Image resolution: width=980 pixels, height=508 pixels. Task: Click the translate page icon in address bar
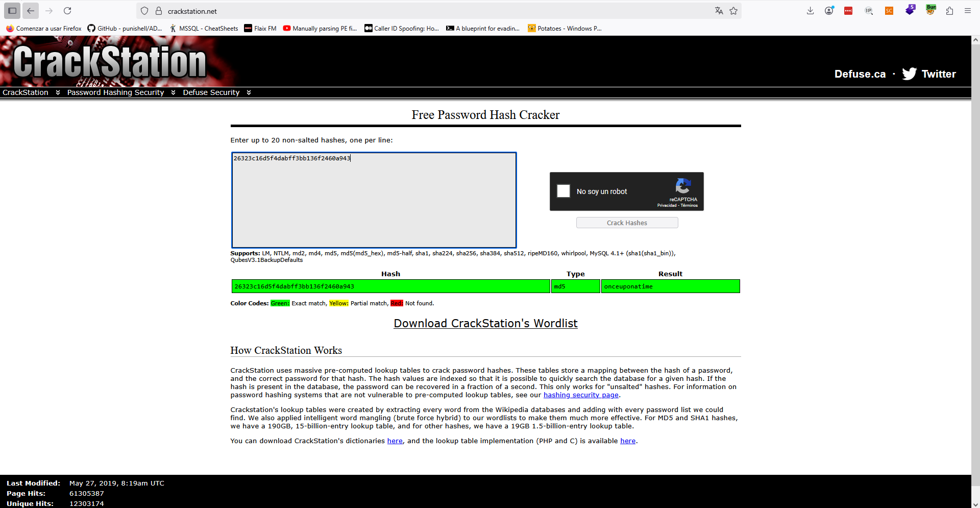tap(719, 11)
